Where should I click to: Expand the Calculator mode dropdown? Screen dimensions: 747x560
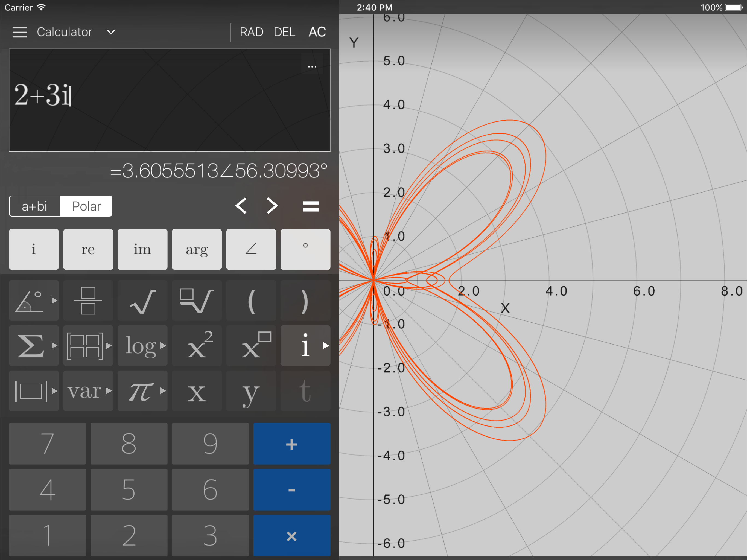111,32
